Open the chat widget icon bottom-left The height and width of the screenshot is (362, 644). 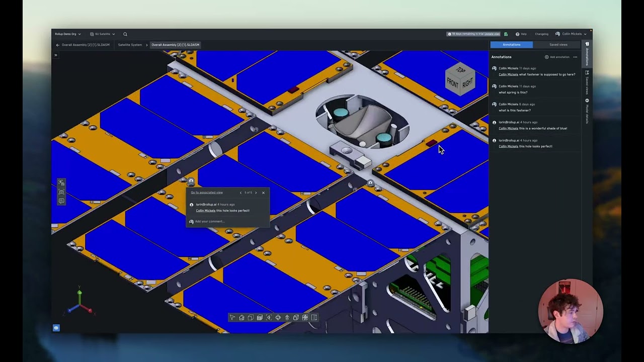(x=56, y=328)
